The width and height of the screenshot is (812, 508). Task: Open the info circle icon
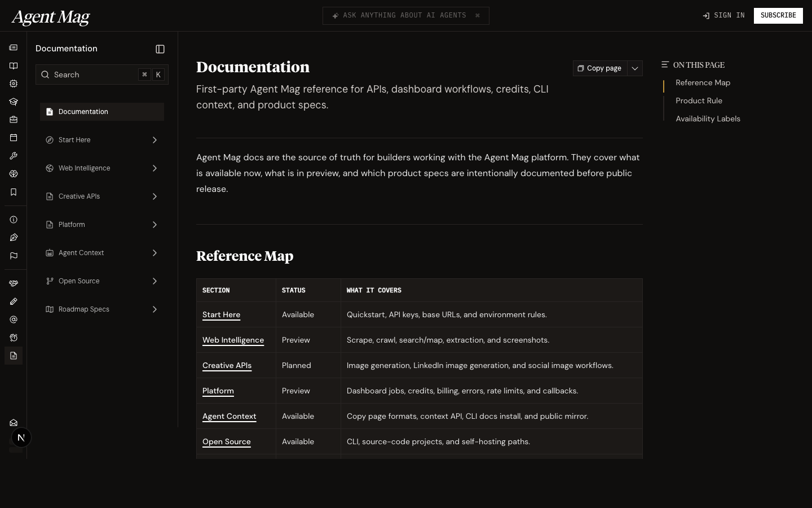point(14,220)
